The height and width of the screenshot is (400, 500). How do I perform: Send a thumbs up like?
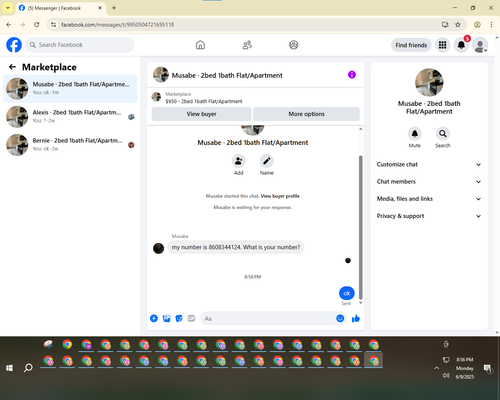(x=356, y=318)
